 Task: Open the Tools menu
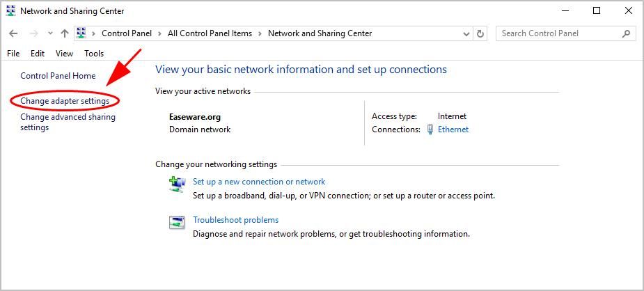(x=94, y=54)
